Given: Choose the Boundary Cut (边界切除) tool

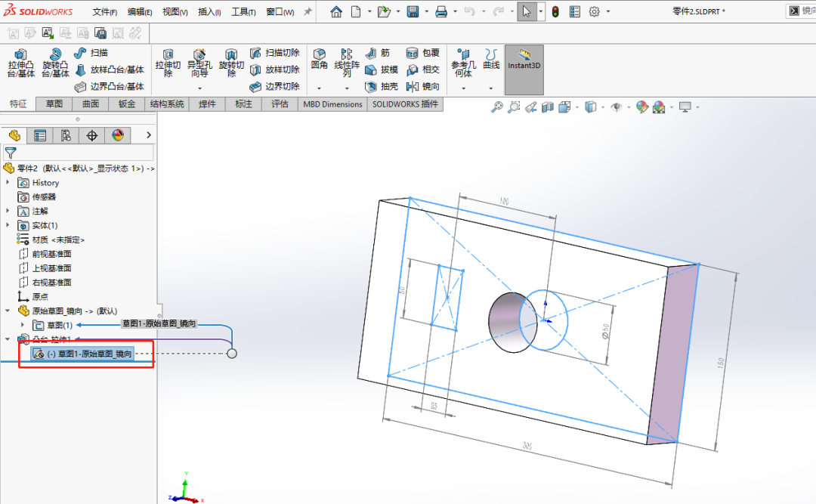Looking at the screenshot, I should (x=275, y=86).
